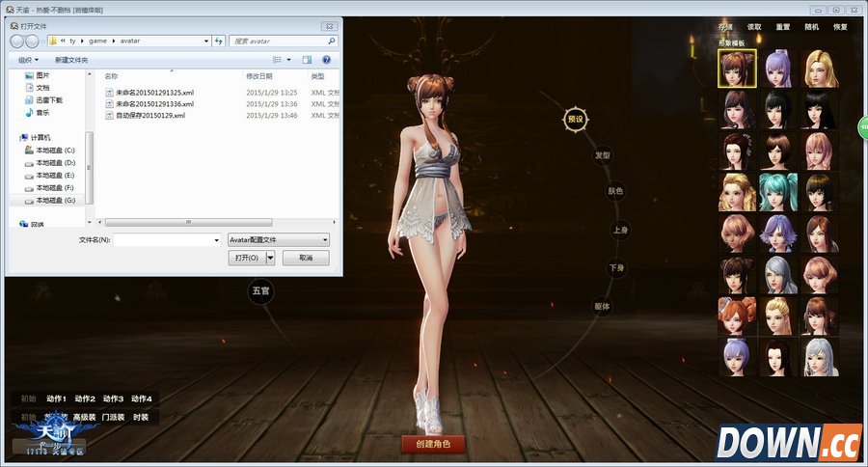The width and height of the screenshot is (868, 467).
Task: Click the 随机 randomize menu item
Action: pyautogui.click(x=811, y=27)
